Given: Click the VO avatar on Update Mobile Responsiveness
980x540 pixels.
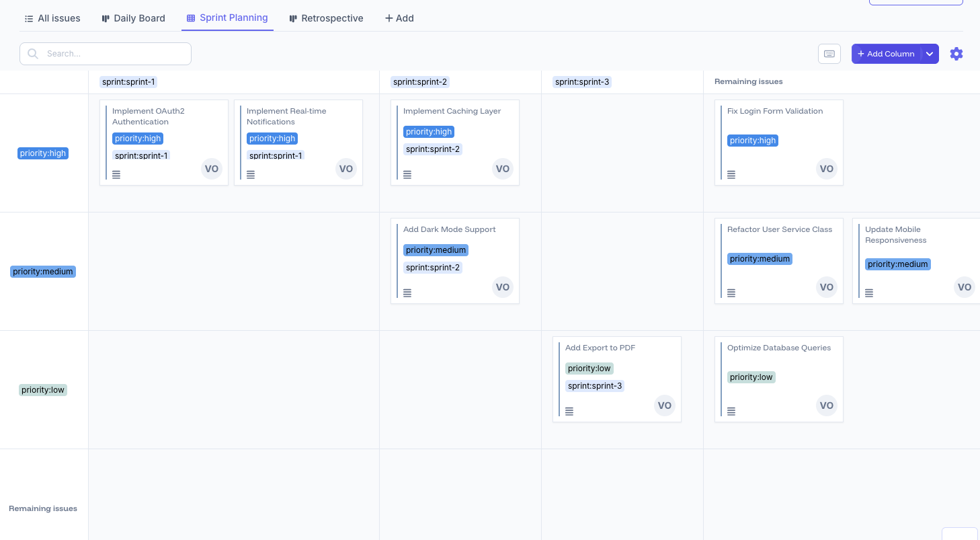Looking at the screenshot, I should tap(964, 287).
